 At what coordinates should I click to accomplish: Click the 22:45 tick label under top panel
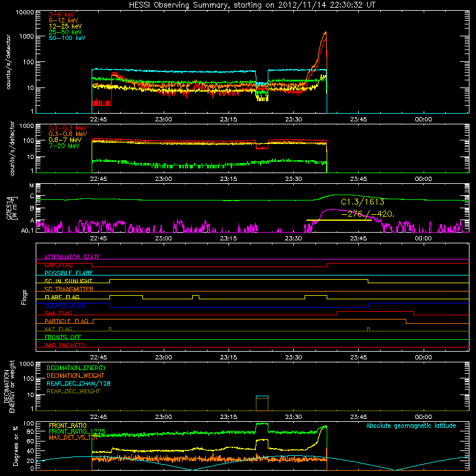point(98,120)
